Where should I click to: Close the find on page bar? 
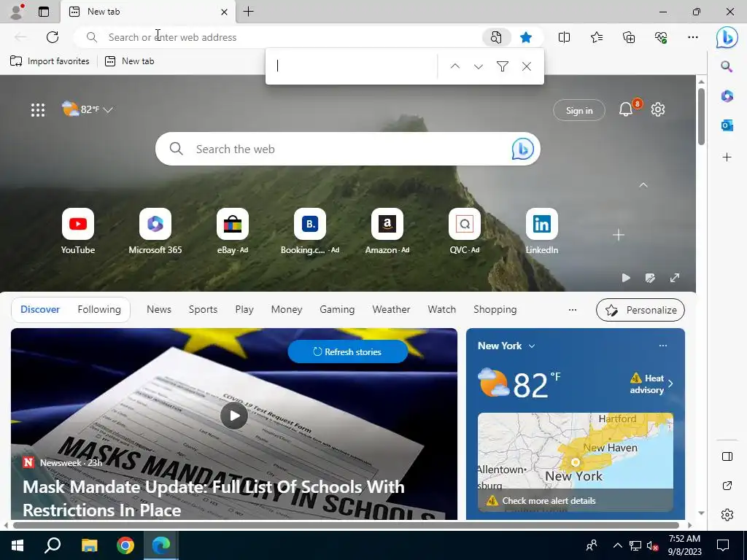click(x=527, y=66)
